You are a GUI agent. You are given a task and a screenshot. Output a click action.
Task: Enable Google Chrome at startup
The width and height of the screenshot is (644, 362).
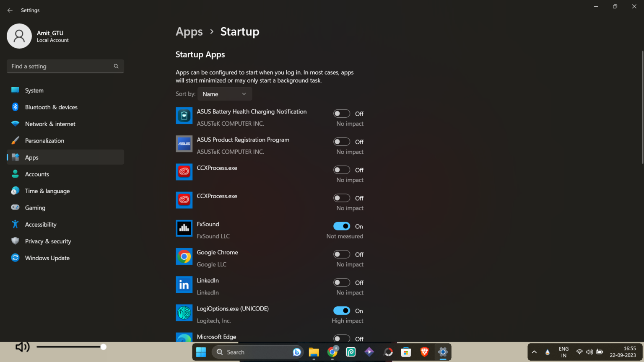[x=342, y=254]
